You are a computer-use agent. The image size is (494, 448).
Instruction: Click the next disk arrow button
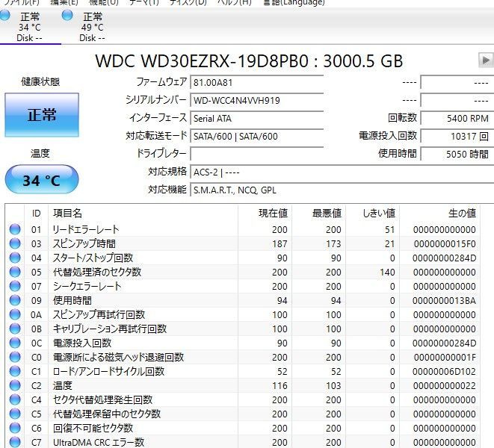click(486, 60)
